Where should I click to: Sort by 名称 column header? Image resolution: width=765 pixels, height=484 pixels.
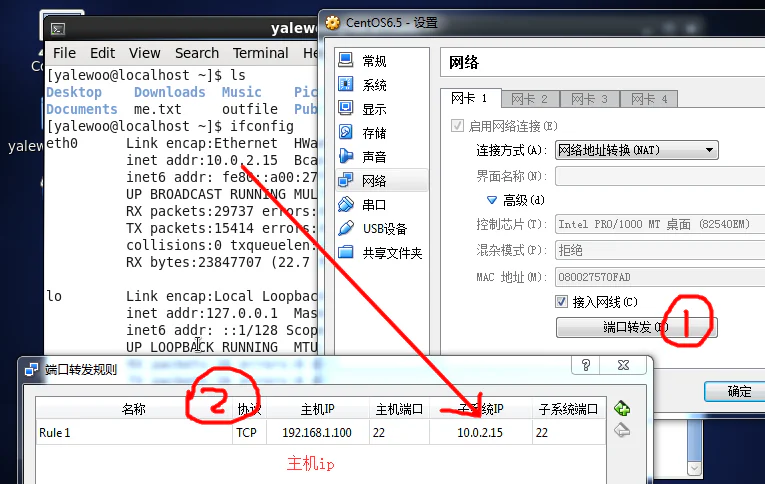[x=134, y=409]
